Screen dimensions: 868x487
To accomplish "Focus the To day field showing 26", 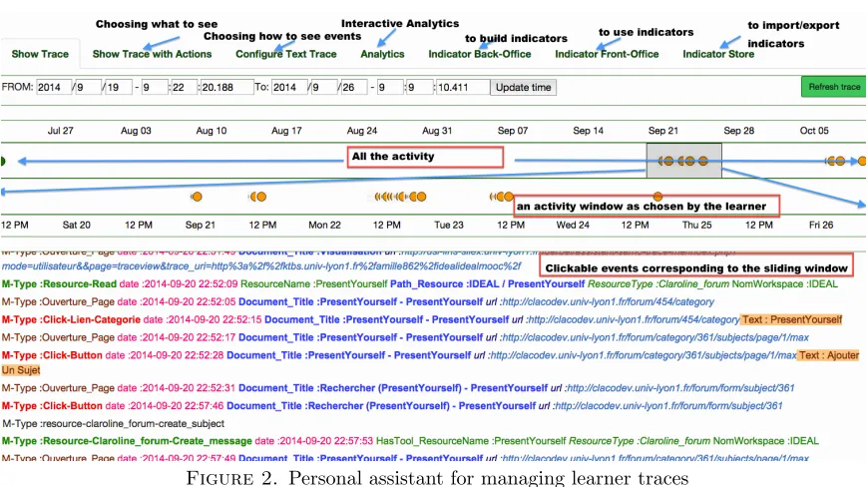I will click(354, 88).
